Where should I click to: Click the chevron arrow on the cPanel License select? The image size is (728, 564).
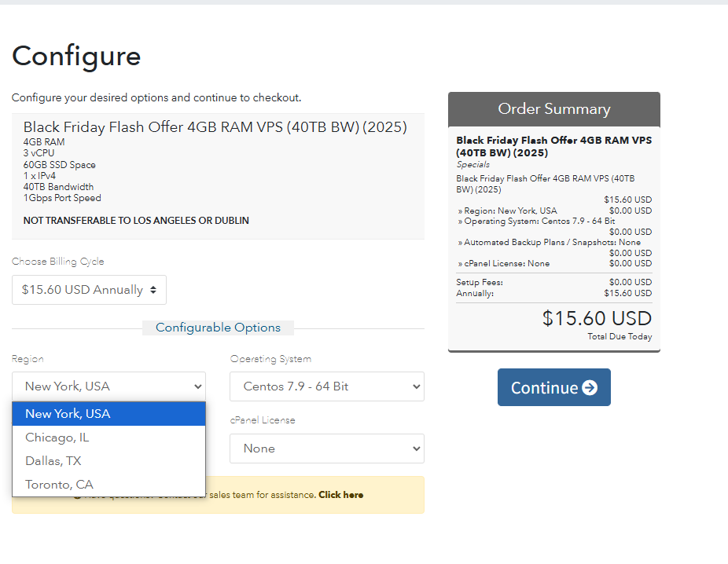(x=416, y=449)
